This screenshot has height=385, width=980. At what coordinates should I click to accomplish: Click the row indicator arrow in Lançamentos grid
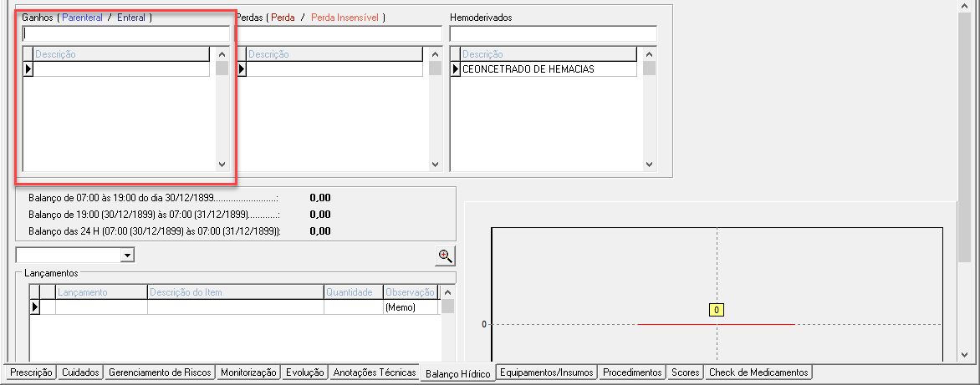34,307
